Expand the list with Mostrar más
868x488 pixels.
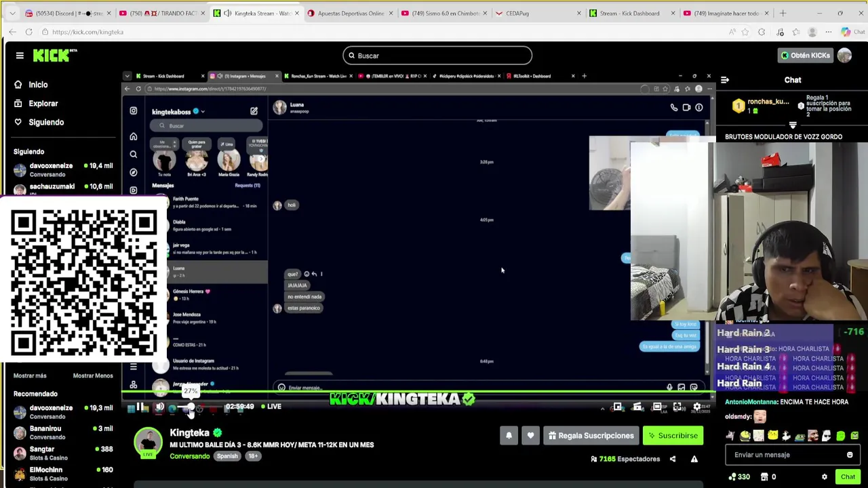30,375
